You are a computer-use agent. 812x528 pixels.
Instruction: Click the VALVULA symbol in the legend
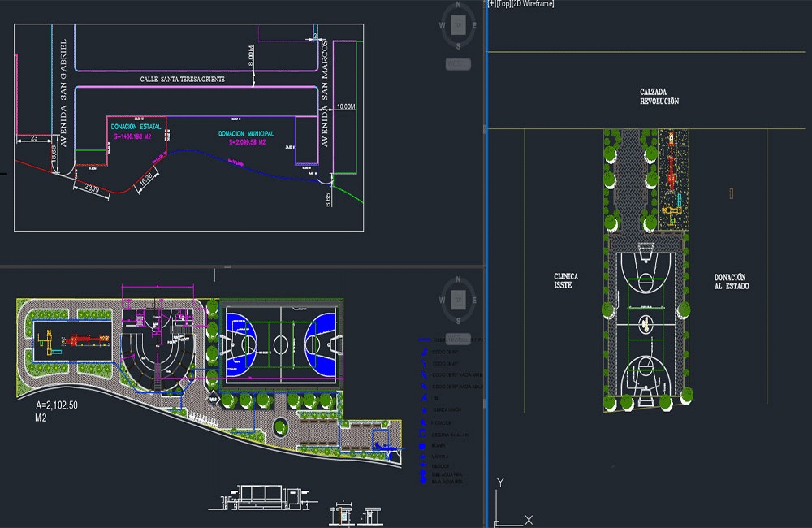pyautogui.click(x=422, y=457)
